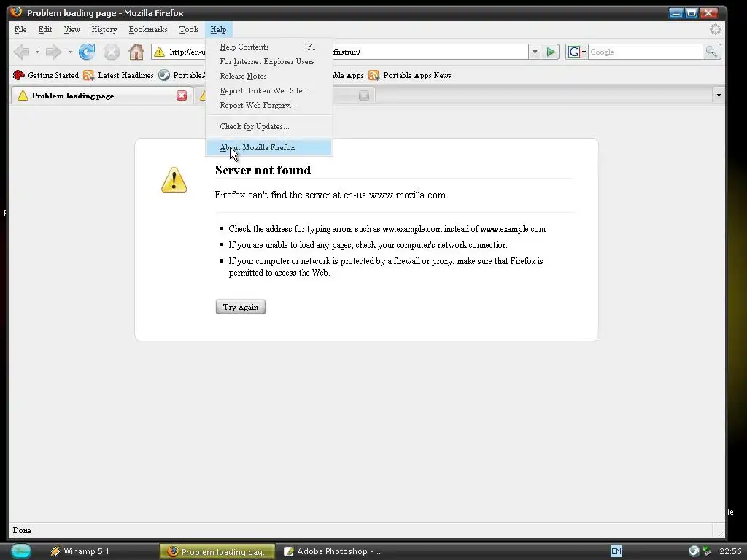Select For Internet Explorer Users

pos(268,61)
